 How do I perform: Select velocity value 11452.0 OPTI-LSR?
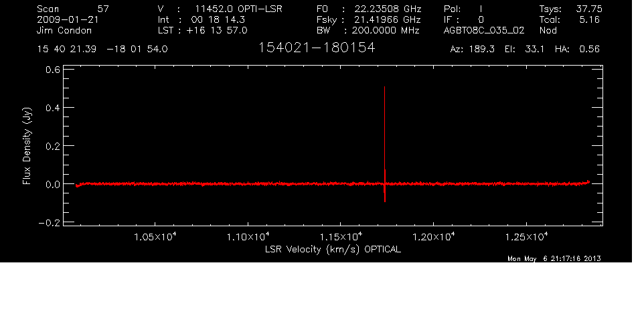coord(238,9)
